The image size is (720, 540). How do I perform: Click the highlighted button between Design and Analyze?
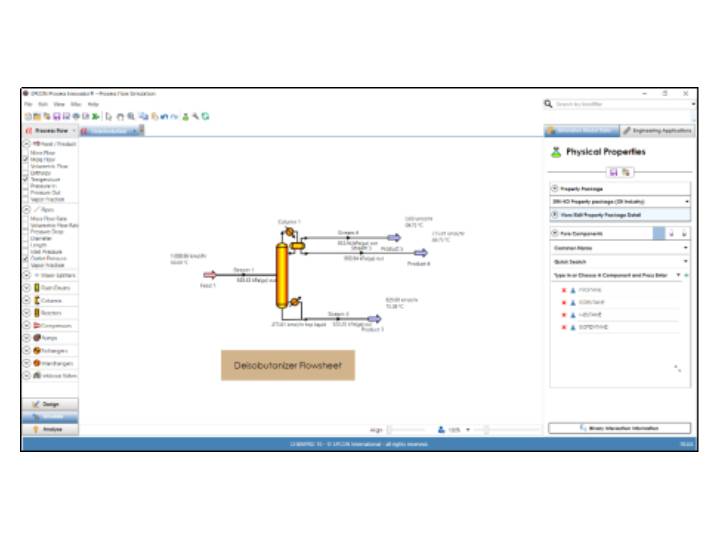(50, 417)
